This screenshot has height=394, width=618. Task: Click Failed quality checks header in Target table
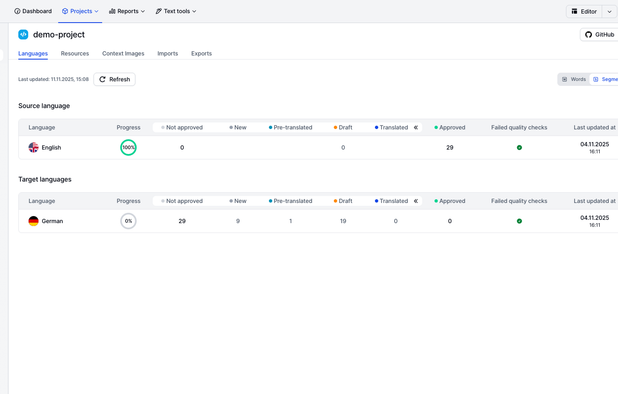pyautogui.click(x=519, y=201)
